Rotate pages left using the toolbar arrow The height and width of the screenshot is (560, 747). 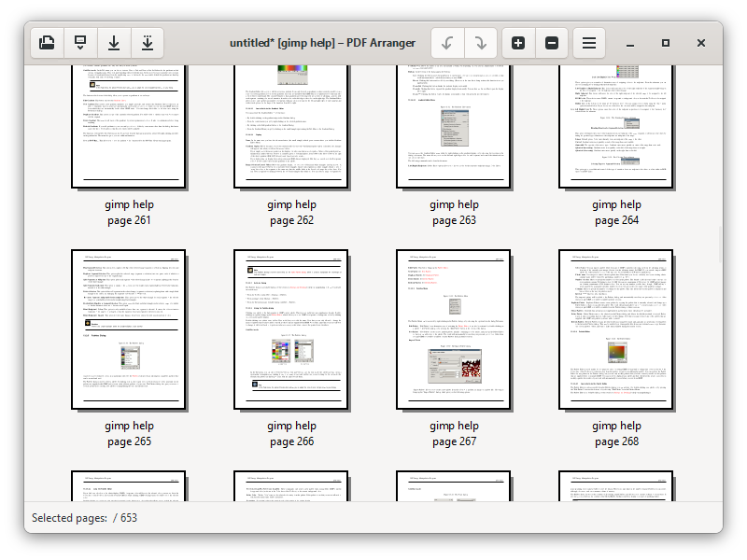[447, 43]
